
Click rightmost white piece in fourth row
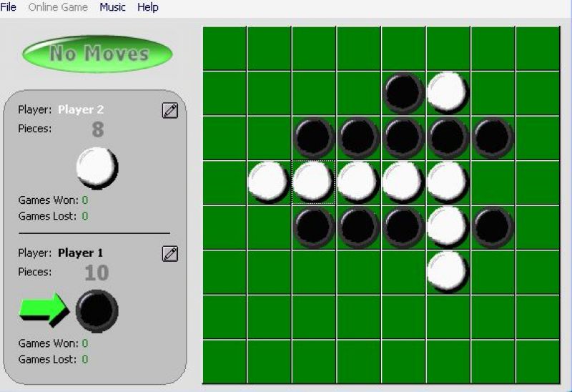coord(448,182)
